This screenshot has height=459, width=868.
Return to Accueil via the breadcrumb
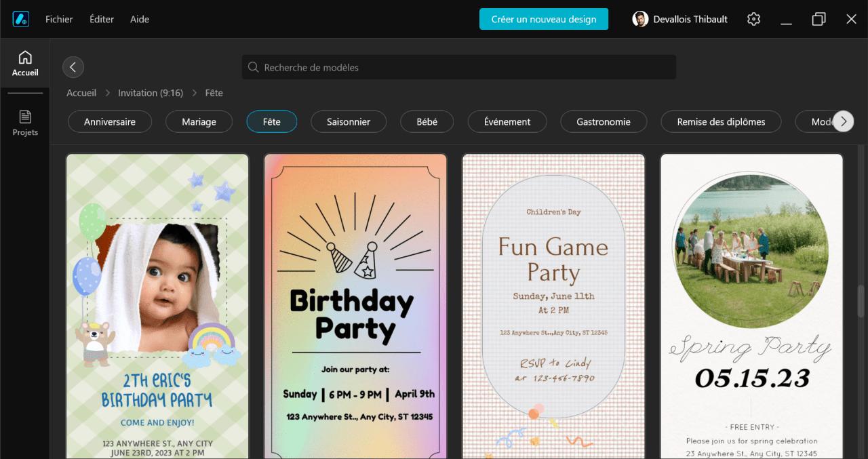pyautogui.click(x=81, y=93)
